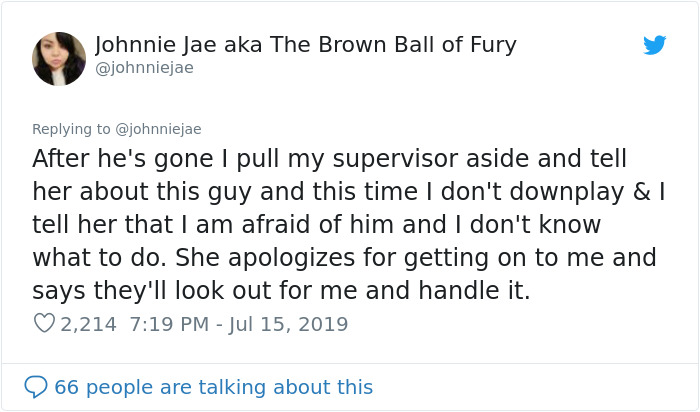Click the number 66 in the footer
Screen dimensions: 700x412
pos(67,387)
